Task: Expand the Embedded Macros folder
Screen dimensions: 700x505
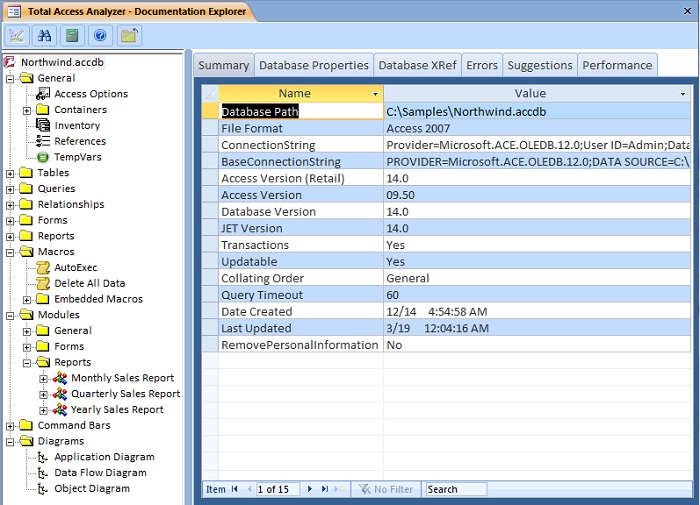Action: [x=27, y=300]
